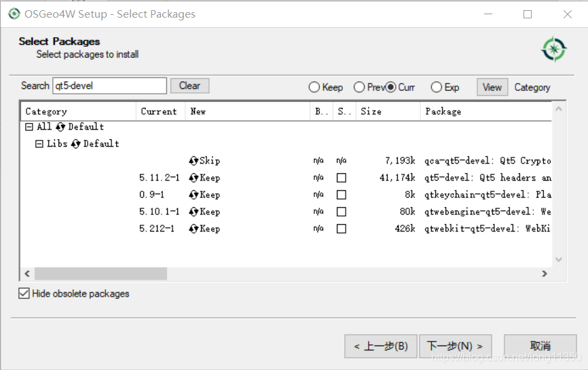Click the Size column header
The image size is (588, 370).
(388, 111)
